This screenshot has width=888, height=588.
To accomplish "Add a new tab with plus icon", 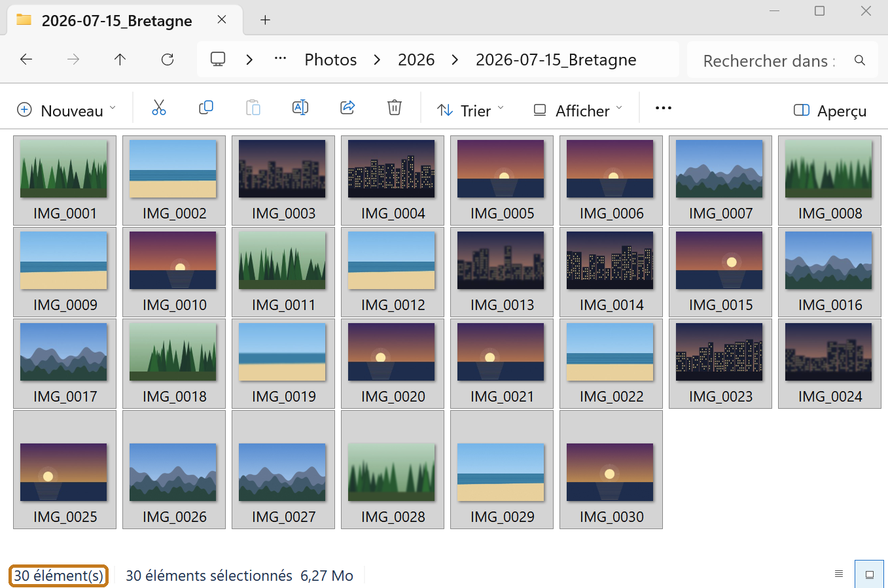I will click(x=265, y=20).
